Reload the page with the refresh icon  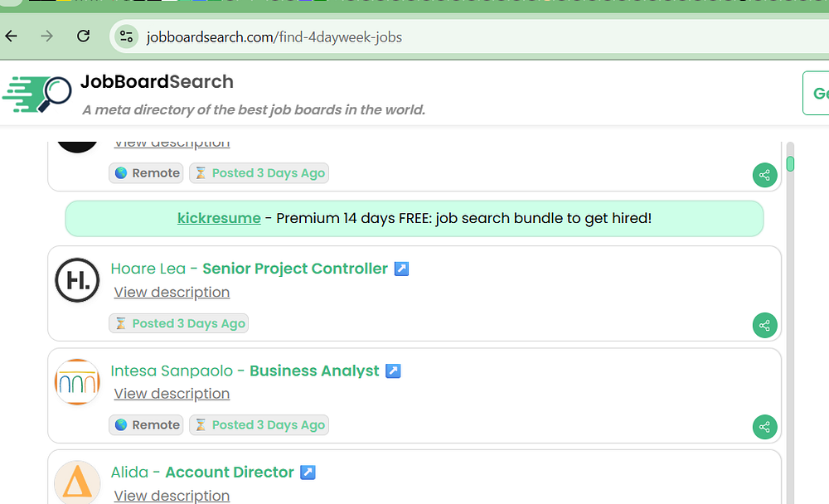point(83,36)
